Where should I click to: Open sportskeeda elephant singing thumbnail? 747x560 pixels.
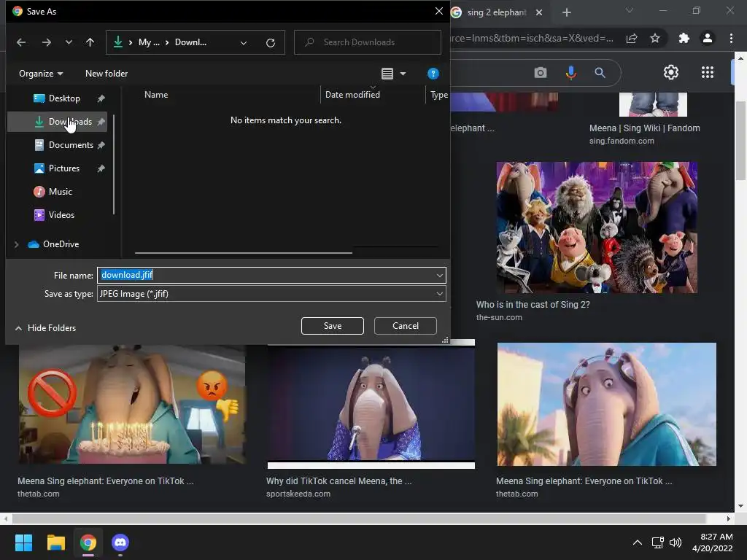[x=371, y=404]
